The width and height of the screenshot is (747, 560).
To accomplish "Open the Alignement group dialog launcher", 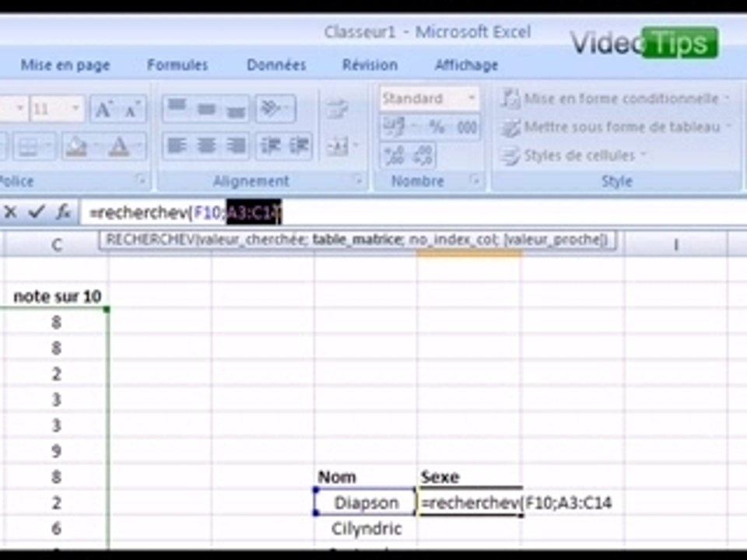I will [x=358, y=180].
